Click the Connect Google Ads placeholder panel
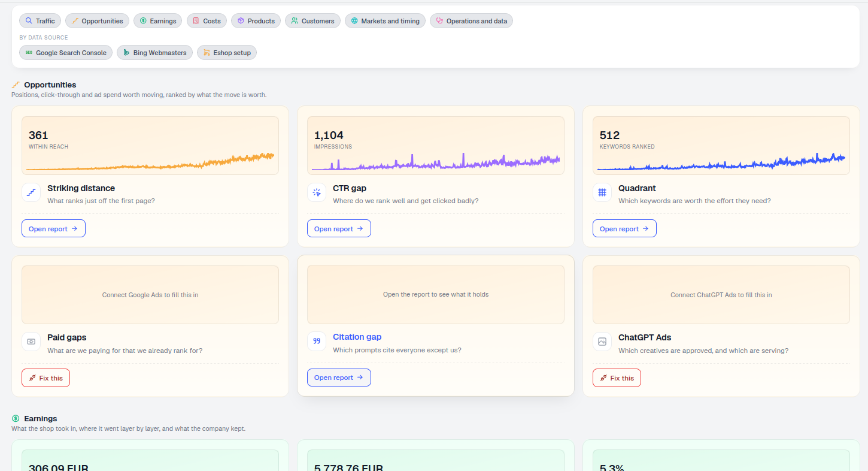This screenshot has width=868, height=471. click(150, 295)
